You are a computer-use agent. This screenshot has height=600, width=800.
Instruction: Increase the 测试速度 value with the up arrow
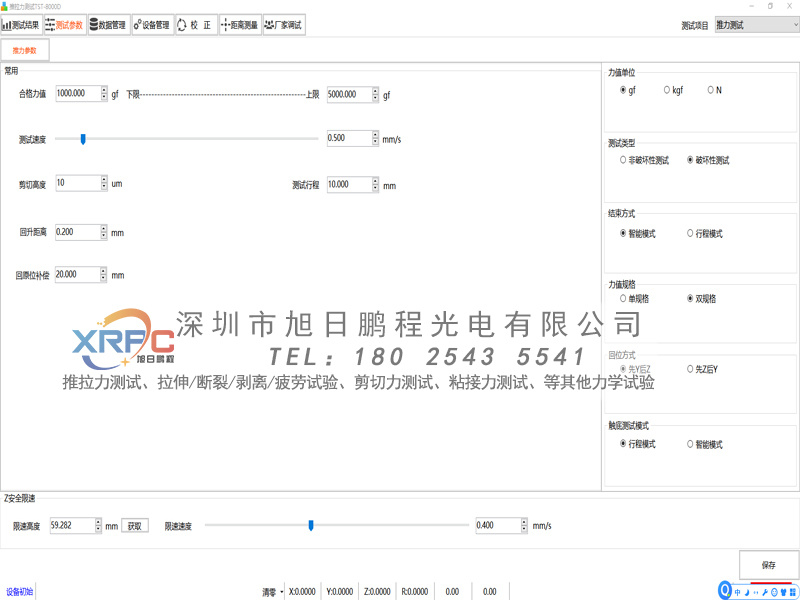[x=376, y=135]
